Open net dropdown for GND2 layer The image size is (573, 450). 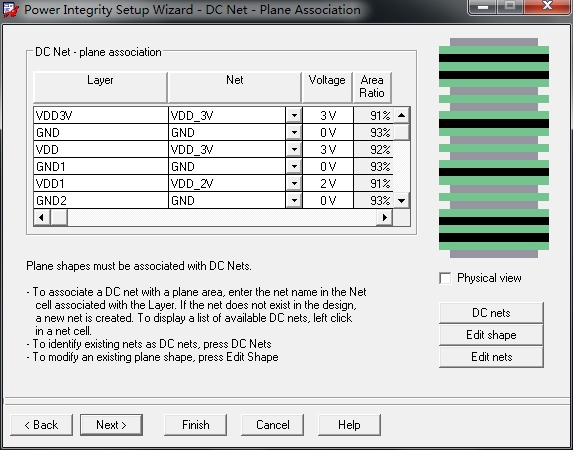[x=294, y=200]
